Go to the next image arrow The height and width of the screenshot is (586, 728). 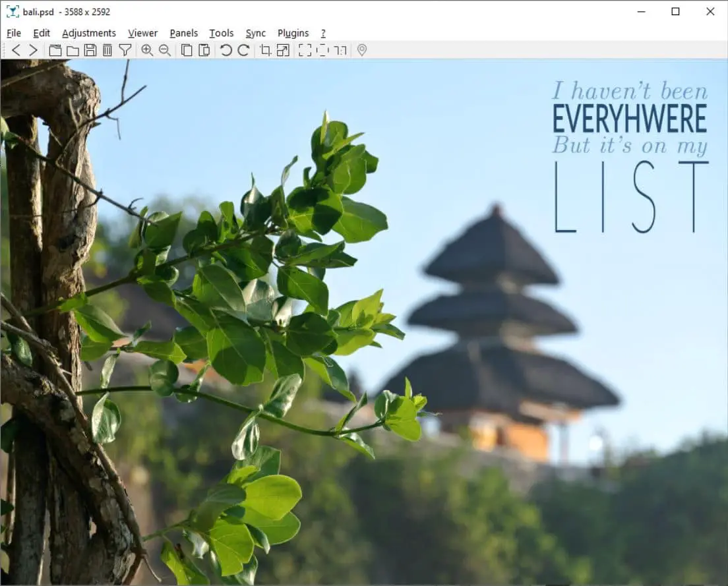pyautogui.click(x=34, y=50)
